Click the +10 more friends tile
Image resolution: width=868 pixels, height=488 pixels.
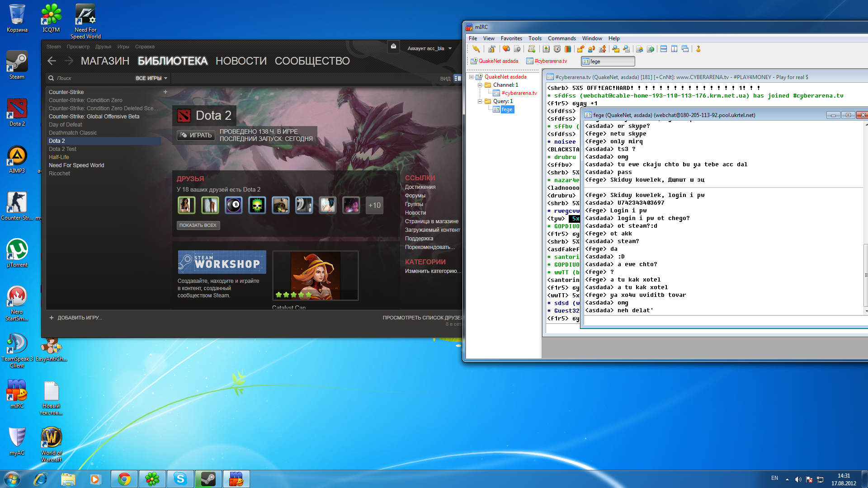point(374,205)
